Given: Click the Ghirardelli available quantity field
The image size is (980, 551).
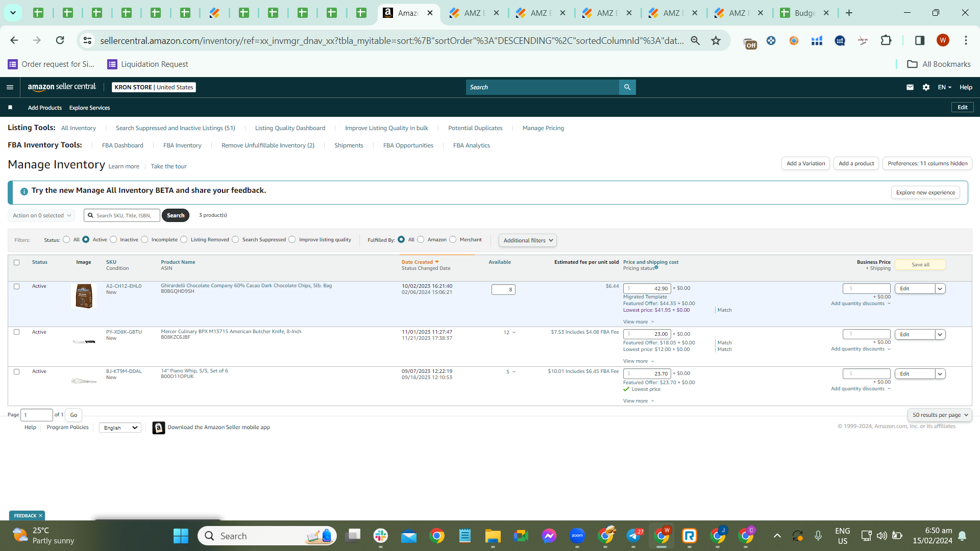Looking at the screenshot, I should tap(503, 290).
